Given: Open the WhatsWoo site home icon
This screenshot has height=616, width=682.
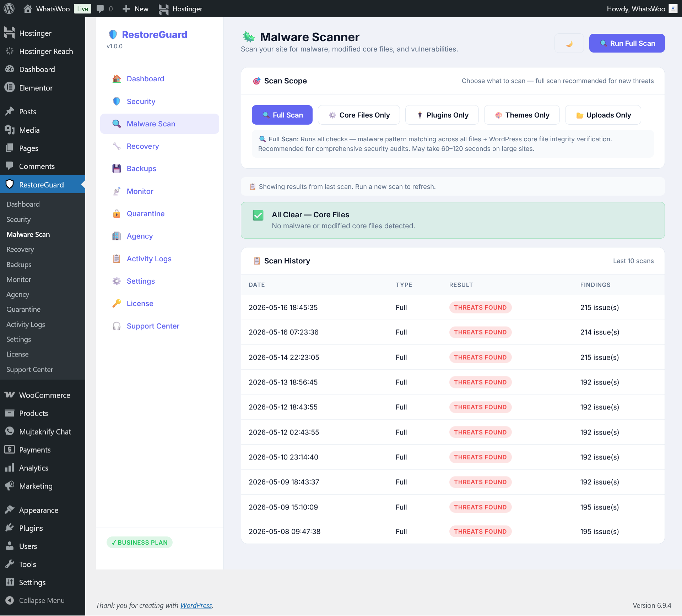Looking at the screenshot, I should coord(27,9).
